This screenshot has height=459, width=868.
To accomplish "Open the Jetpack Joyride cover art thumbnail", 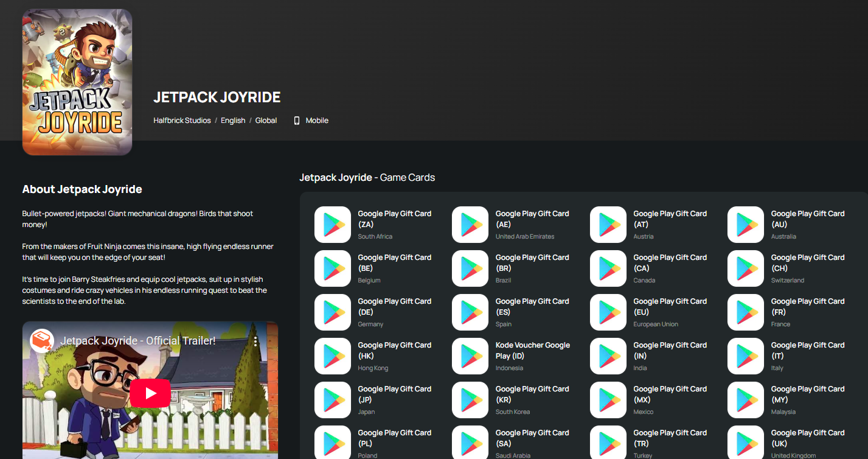I will tap(77, 82).
